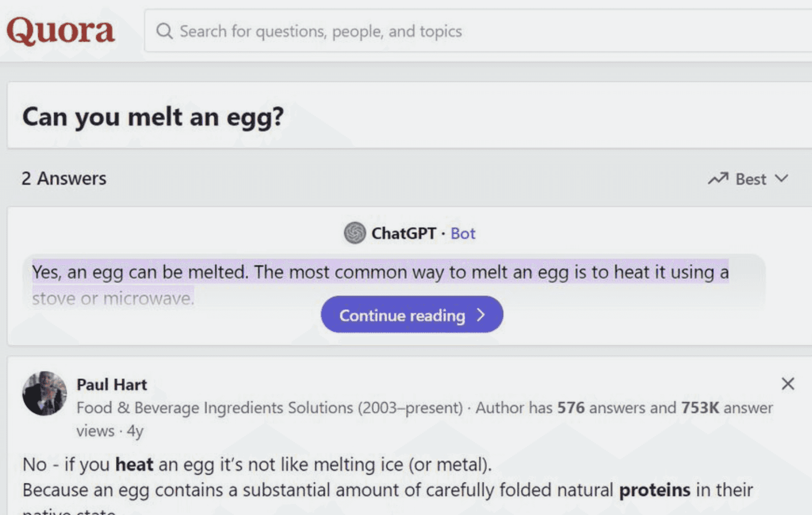Click Food & Beverage Ingredients Solutions credential
This screenshot has width=812, height=515.
[x=270, y=408]
